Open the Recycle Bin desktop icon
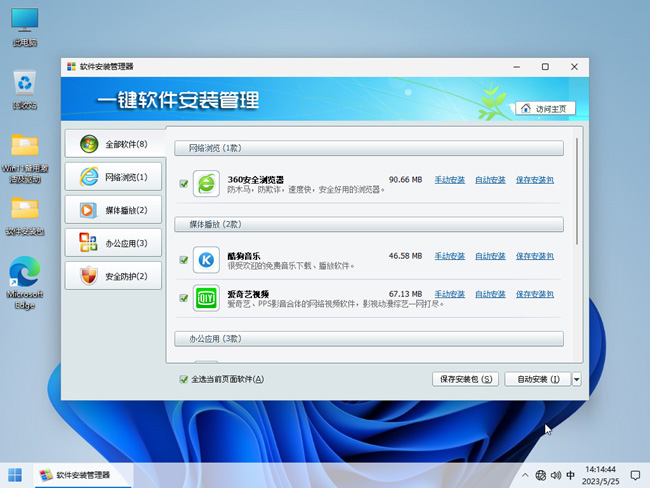The width and height of the screenshot is (650, 488). (x=24, y=90)
